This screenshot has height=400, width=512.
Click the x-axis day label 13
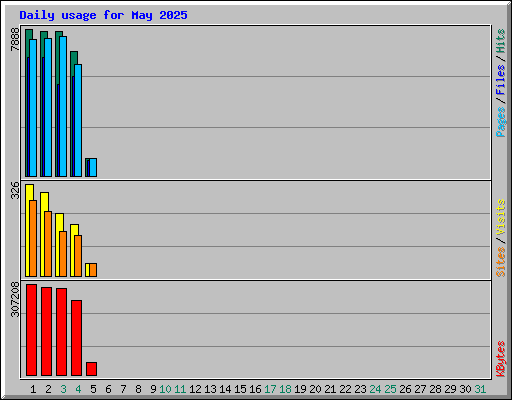pyautogui.click(x=210, y=389)
